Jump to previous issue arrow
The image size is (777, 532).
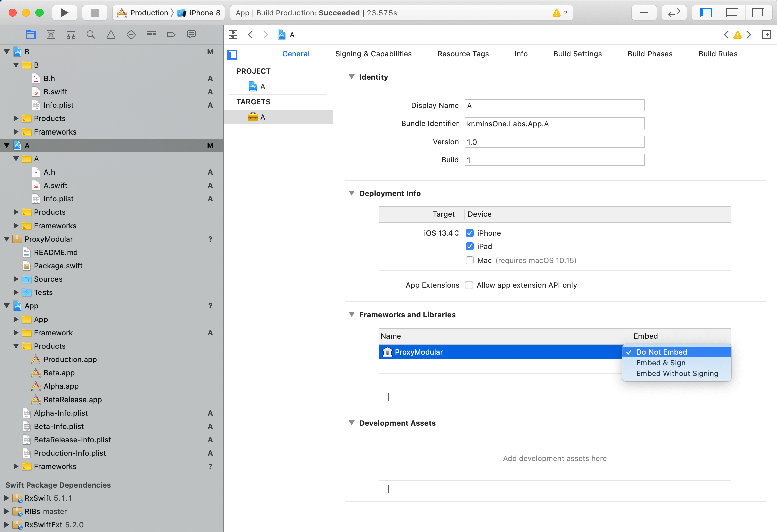(726, 35)
